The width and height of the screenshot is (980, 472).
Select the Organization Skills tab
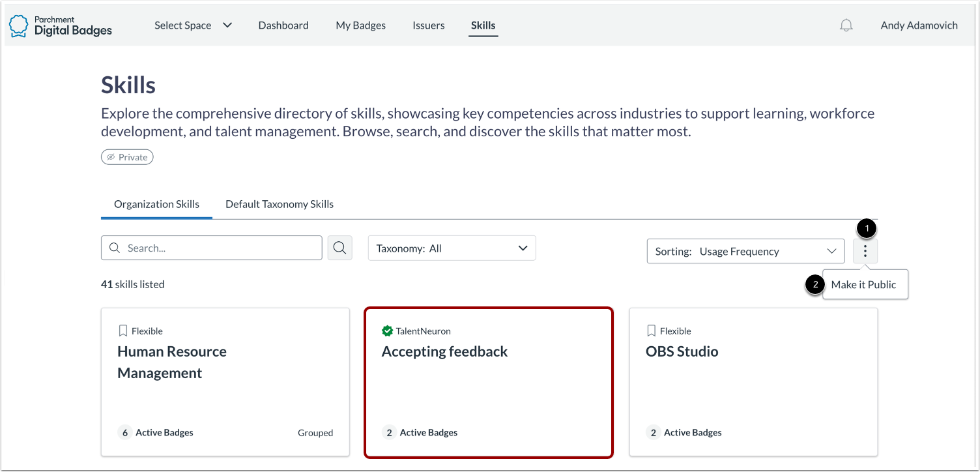tap(156, 204)
